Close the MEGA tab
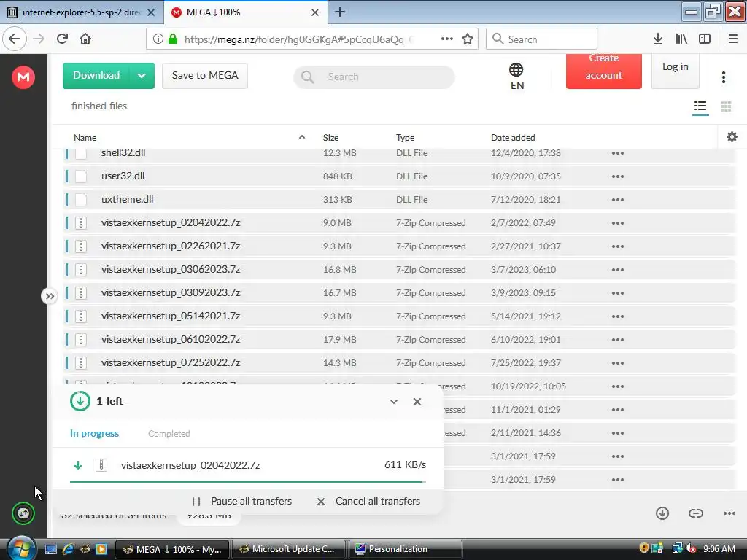 [315, 12]
